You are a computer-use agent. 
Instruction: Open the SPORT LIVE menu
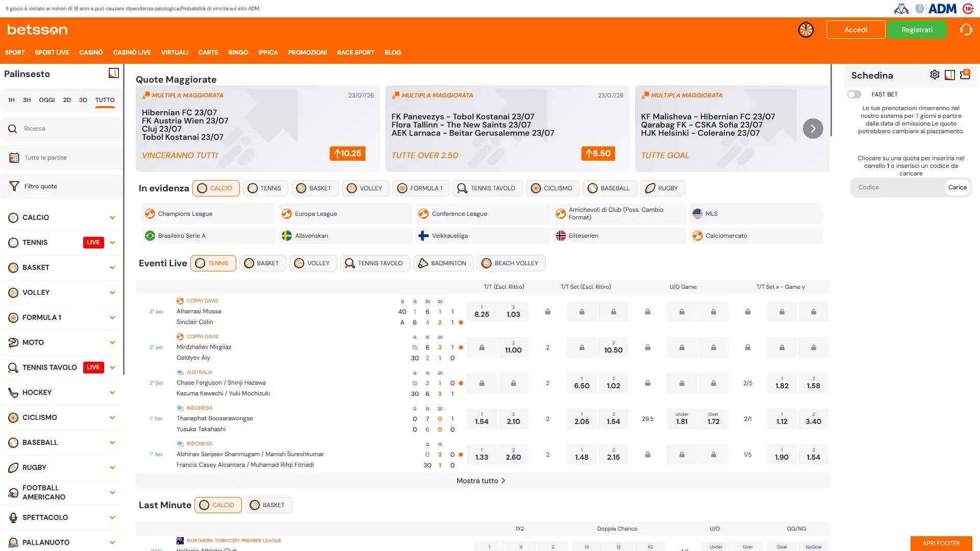52,53
